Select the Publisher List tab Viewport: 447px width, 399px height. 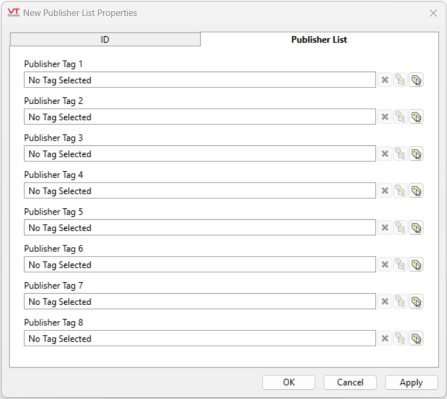[319, 40]
